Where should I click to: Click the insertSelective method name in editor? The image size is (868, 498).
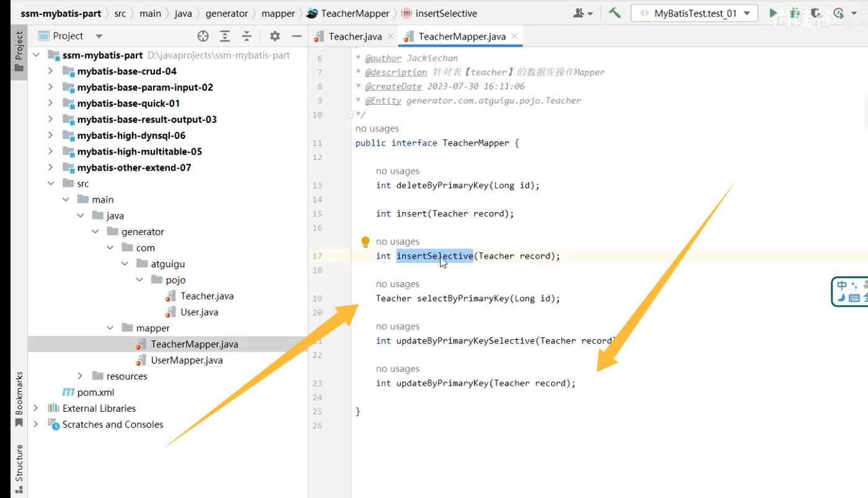[434, 256]
